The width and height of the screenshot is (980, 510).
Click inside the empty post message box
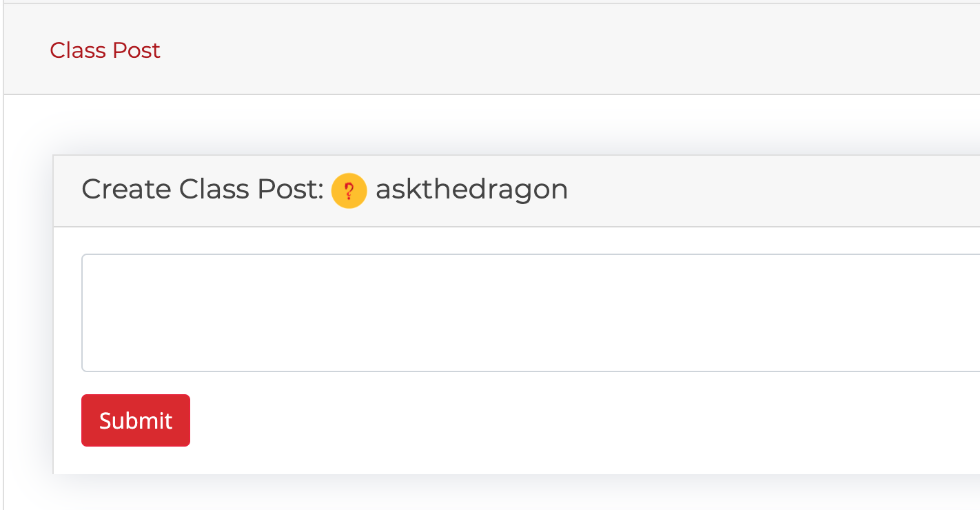click(x=524, y=313)
